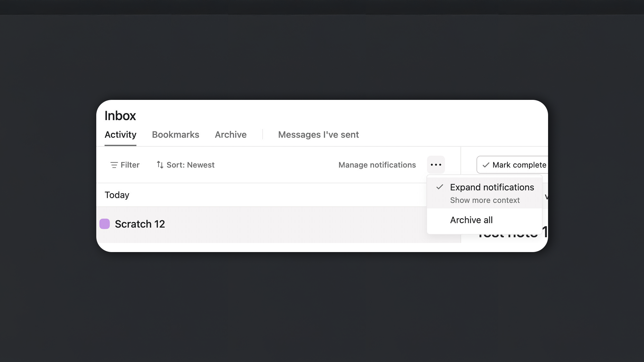Click the Today section header

tap(117, 195)
